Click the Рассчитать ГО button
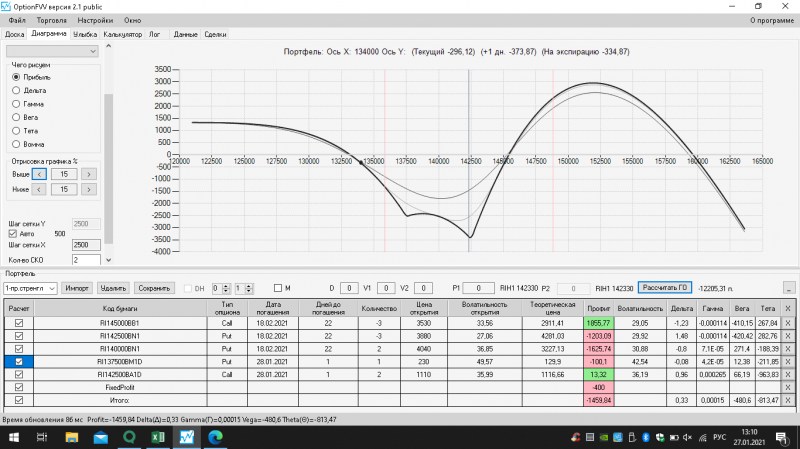Screen dimensions: 800x449 pyautogui.click(x=665, y=288)
